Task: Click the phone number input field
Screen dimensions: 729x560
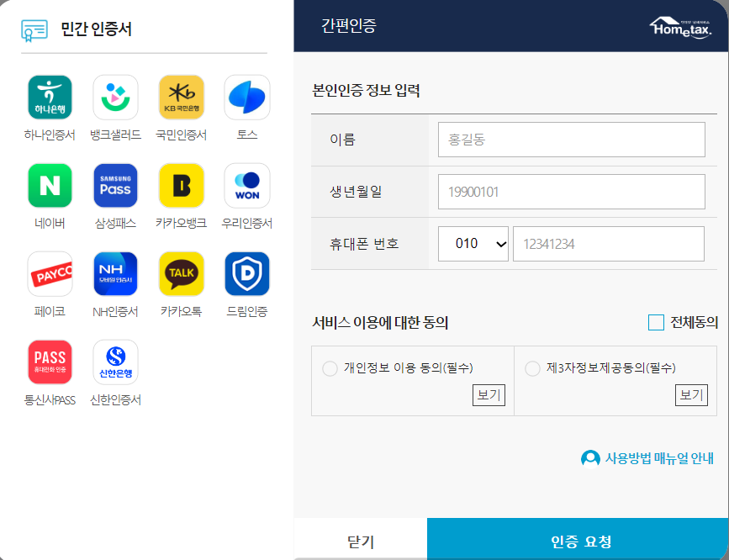Action: point(609,244)
